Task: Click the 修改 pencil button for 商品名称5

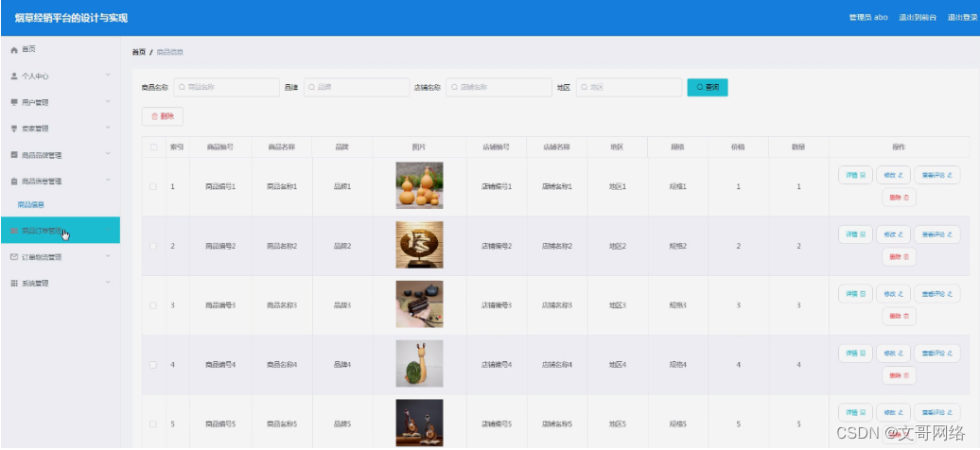Action: tap(893, 412)
